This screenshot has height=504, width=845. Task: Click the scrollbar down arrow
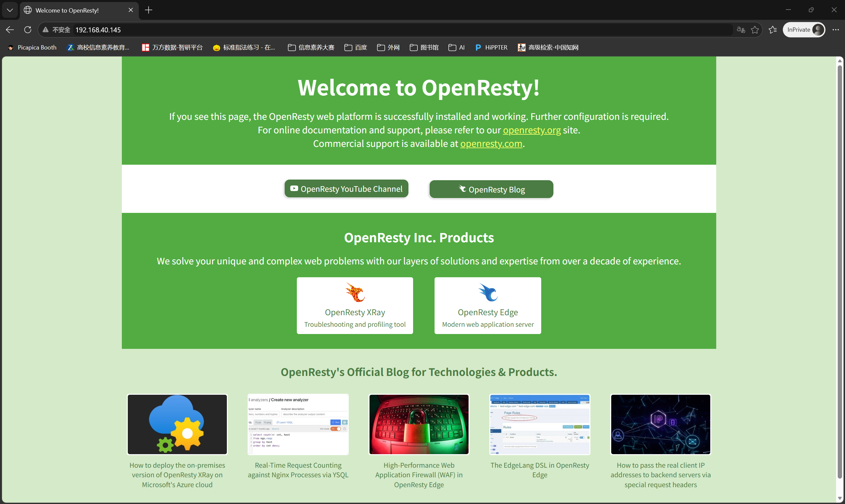pyautogui.click(x=840, y=498)
